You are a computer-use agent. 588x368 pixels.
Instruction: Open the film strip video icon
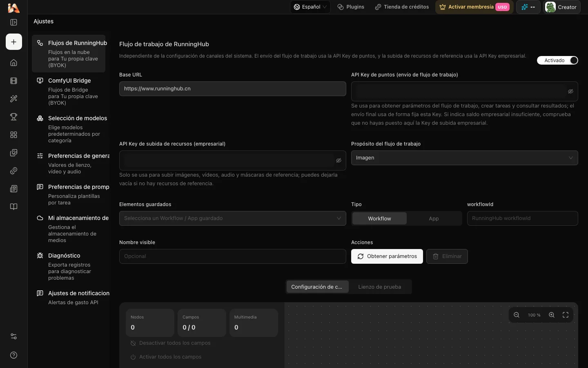tap(13, 81)
